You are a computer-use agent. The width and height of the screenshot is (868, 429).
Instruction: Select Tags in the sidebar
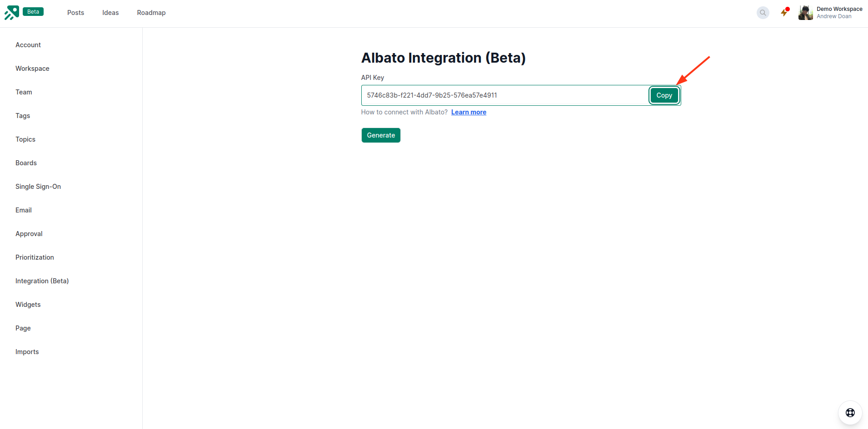tap(23, 116)
